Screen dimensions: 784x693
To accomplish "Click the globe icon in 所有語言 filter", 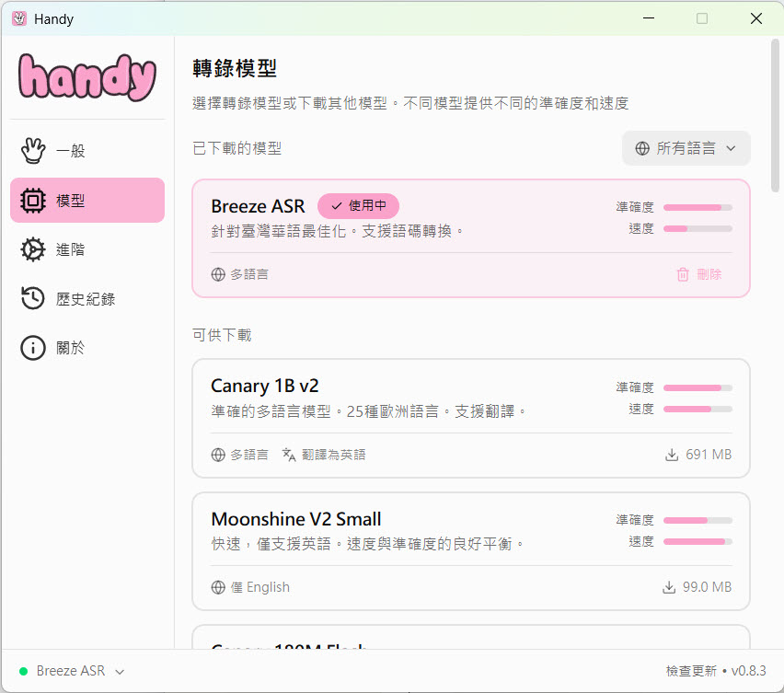I will (642, 148).
